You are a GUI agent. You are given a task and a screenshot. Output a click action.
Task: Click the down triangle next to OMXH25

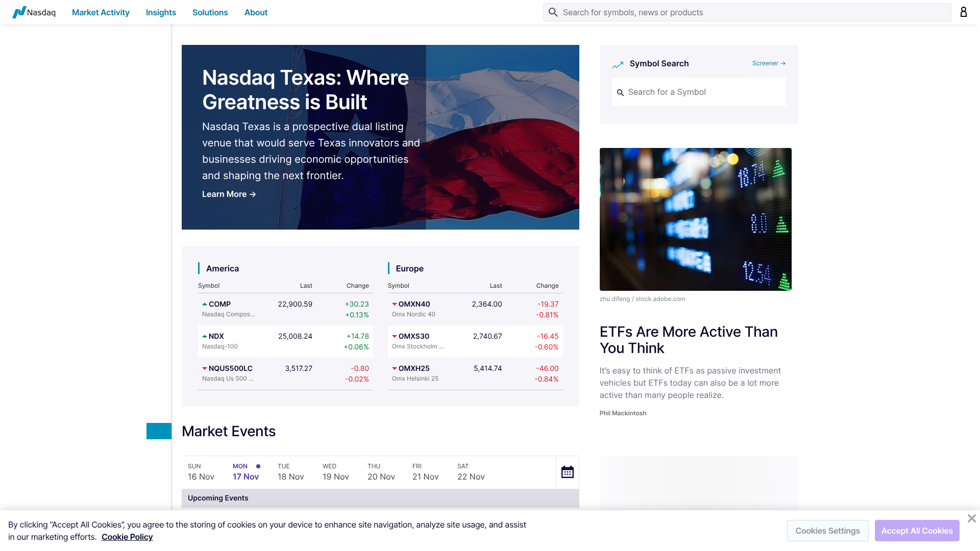394,368
